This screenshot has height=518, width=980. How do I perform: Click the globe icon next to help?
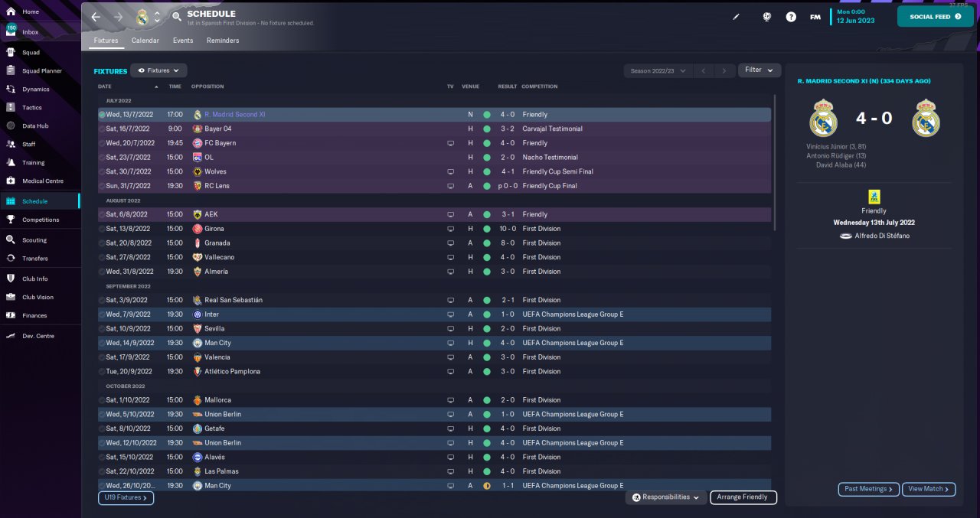pyautogui.click(x=766, y=17)
